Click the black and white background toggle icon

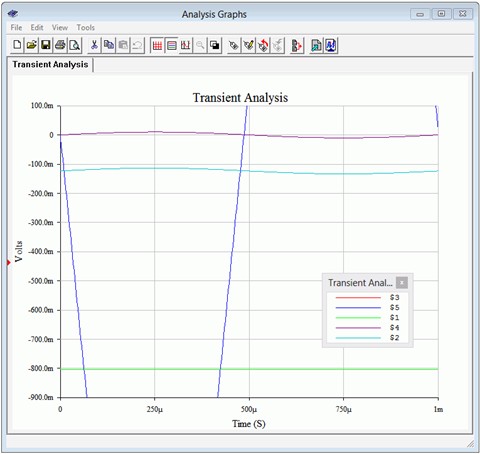(215, 45)
